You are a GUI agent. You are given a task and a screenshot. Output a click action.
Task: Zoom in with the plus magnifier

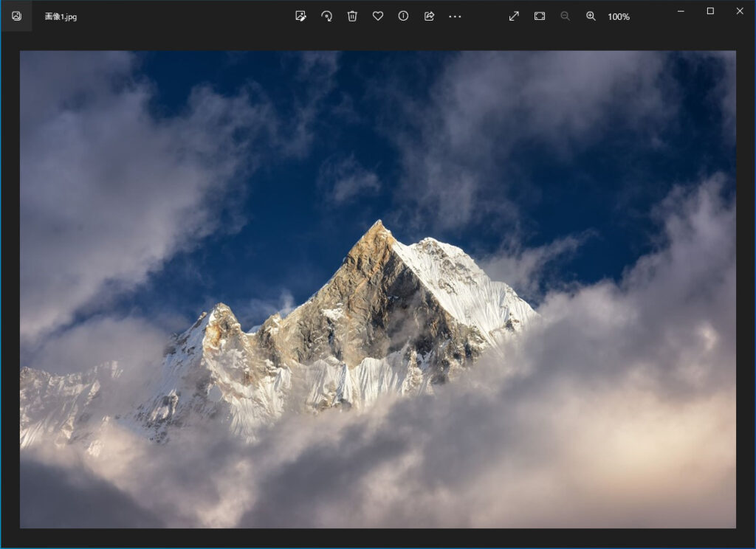point(591,16)
